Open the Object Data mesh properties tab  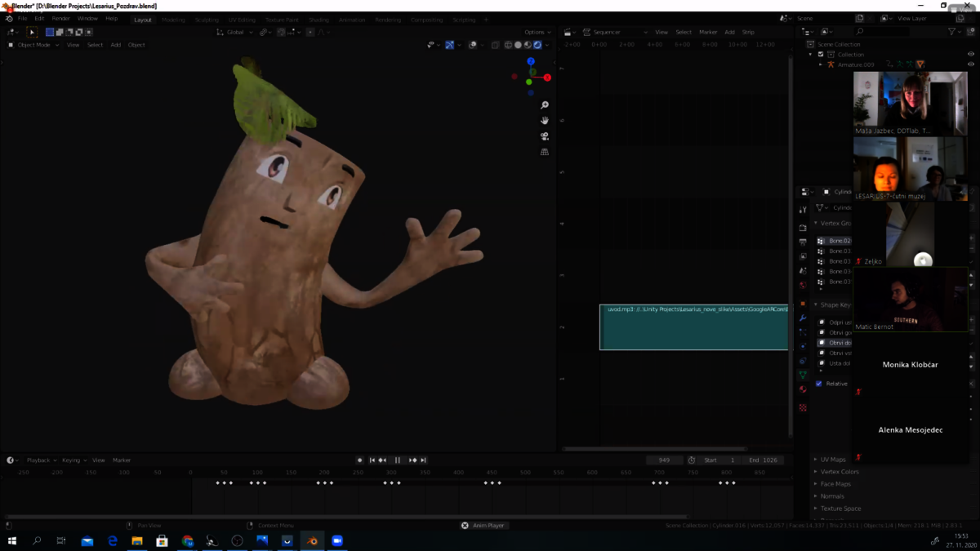pyautogui.click(x=803, y=375)
